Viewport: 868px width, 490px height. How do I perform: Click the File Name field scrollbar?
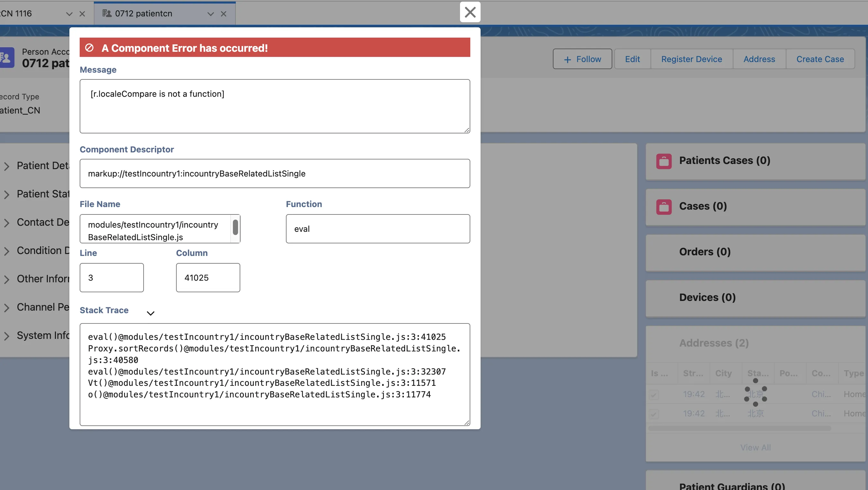click(235, 227)
